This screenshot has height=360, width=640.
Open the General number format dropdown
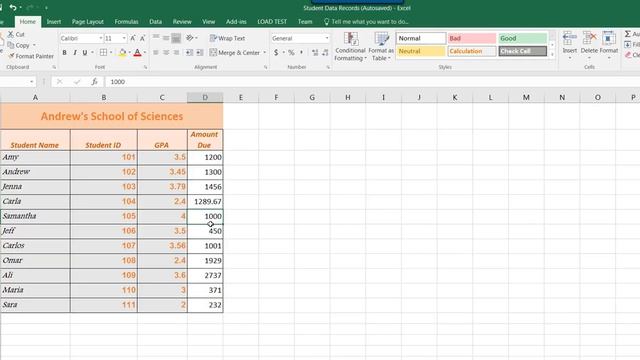(x=327, y=38)
